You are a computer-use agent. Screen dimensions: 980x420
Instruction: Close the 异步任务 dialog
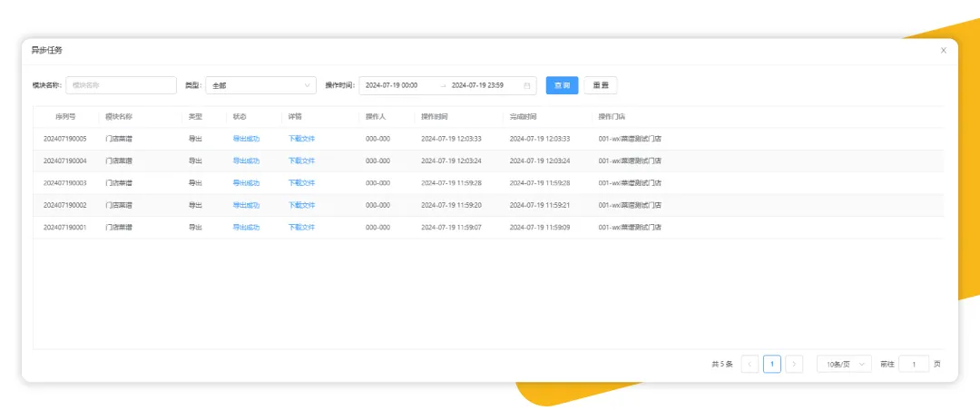coord(943,51)
